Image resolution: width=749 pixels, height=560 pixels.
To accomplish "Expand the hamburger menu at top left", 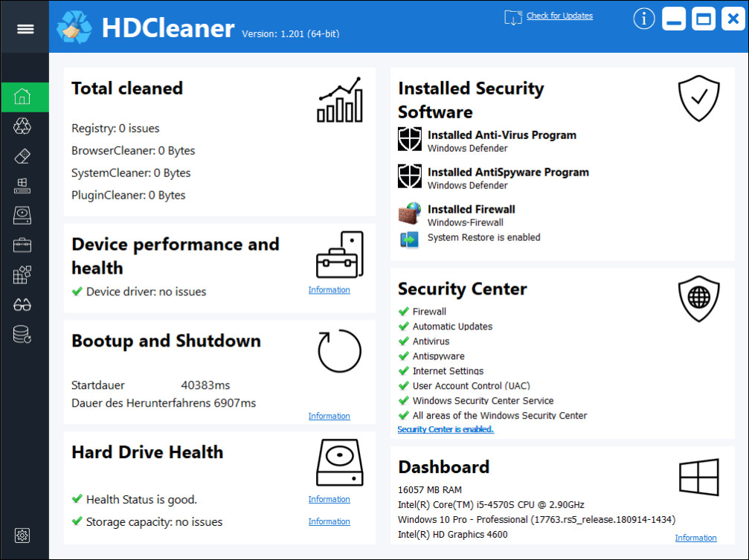I will click(25, 28).
